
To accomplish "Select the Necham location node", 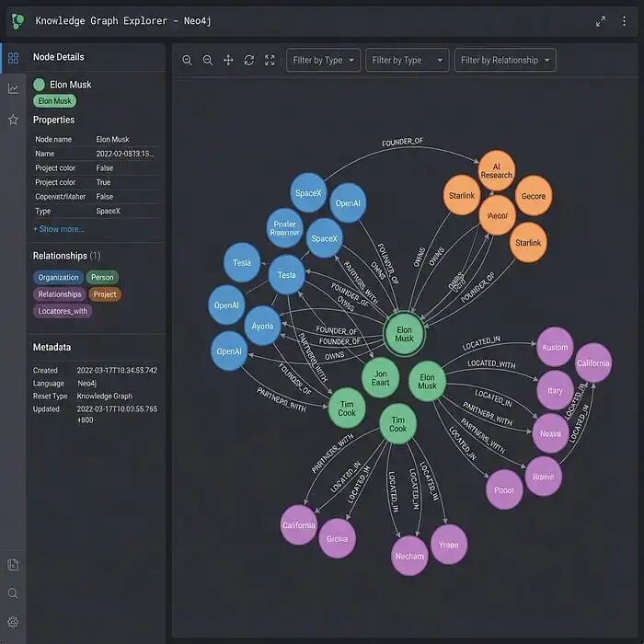I will click(x=409, y=556).
